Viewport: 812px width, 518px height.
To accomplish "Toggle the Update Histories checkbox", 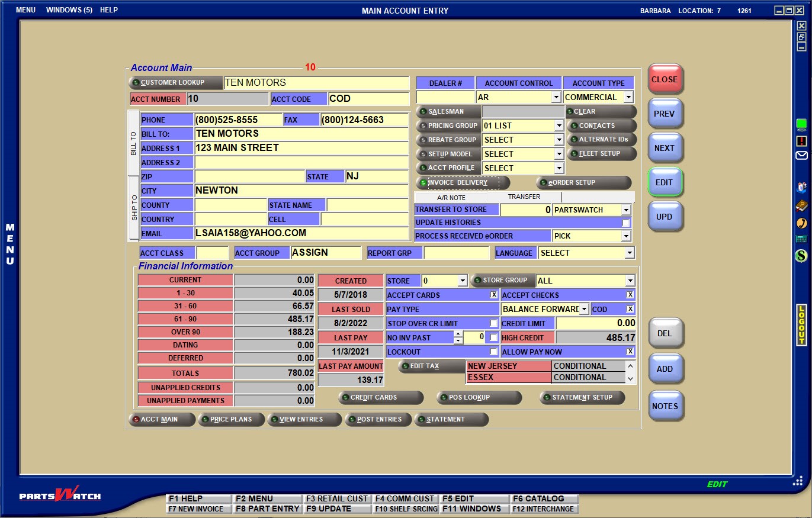I will [x=625, y=223].
